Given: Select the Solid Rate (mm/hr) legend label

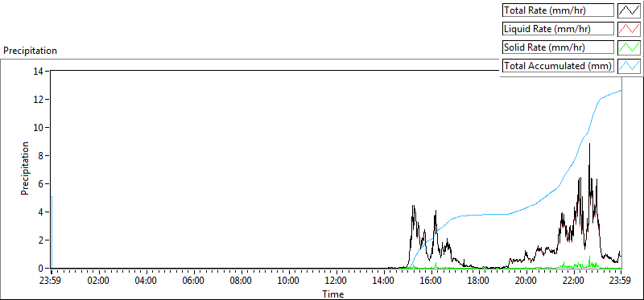Looking at the screenshot, I should point(558,47).
